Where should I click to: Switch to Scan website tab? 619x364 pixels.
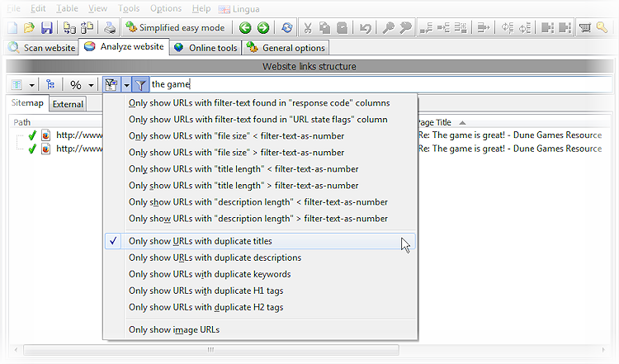[x=41, y=48]
